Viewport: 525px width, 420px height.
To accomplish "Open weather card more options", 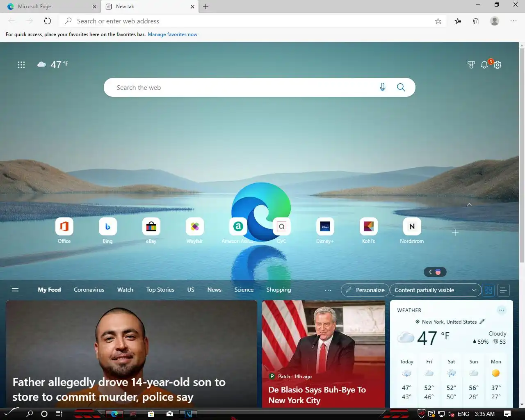I will [501, 310].
